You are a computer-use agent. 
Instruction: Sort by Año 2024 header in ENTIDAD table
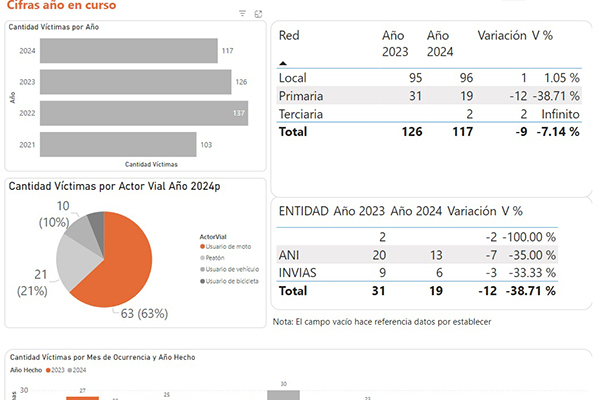[416, 211]
